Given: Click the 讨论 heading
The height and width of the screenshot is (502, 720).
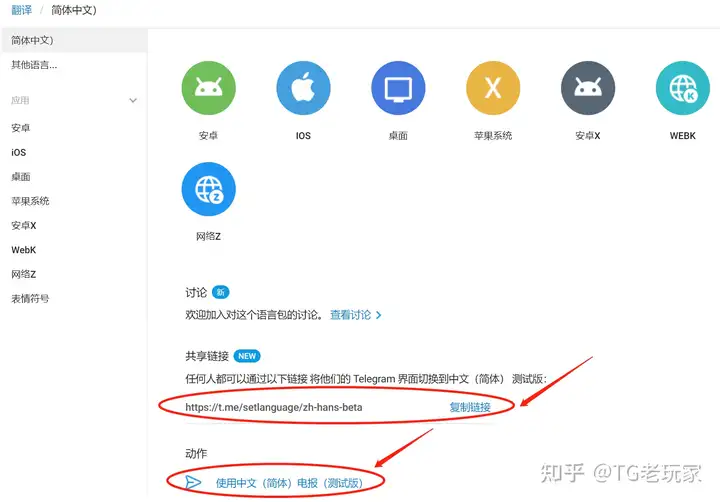Looking at the screenshot, I should click(x=196, y=292).
